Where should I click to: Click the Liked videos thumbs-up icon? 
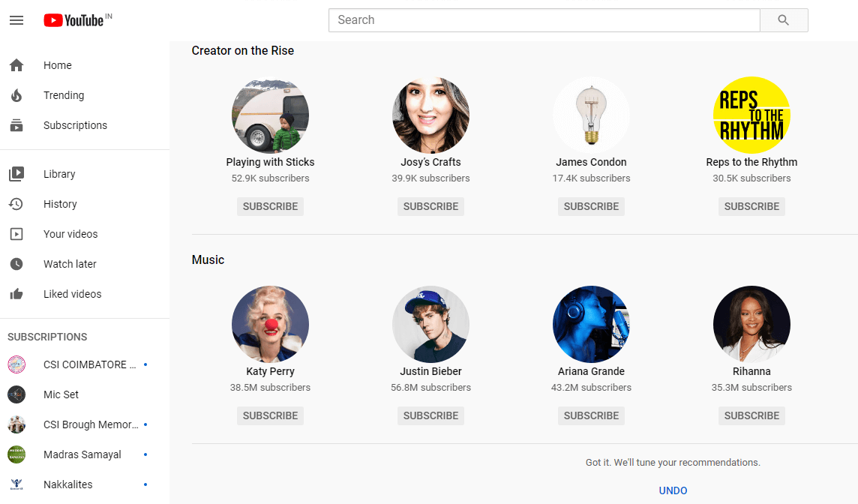(x=16, y=294)
